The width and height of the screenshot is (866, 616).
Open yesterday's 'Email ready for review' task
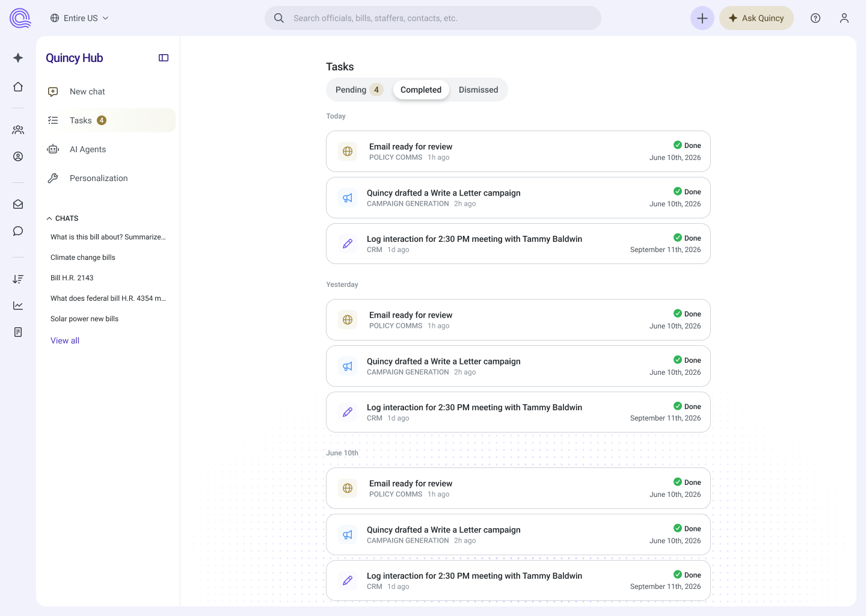(518, 320)
